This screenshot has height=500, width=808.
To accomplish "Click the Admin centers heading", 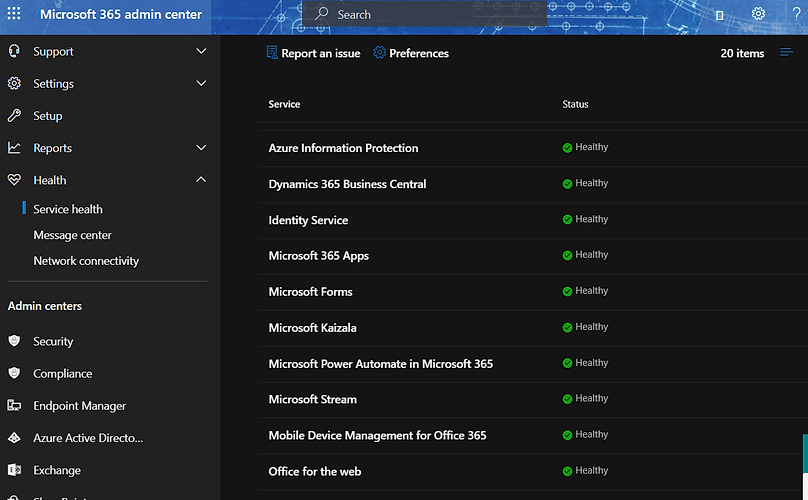I will [x=45, y=306].
